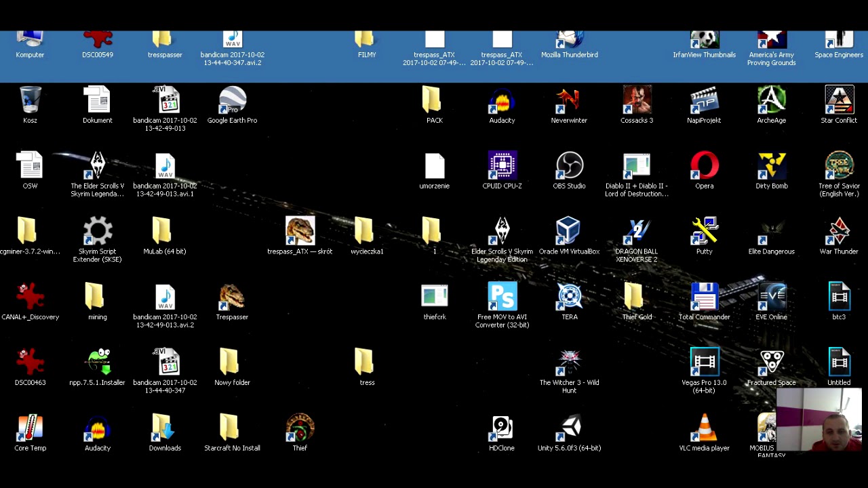Select the Dirty Bomb shortcut
Screen dimensions: 868x488
tap(772, 171)
